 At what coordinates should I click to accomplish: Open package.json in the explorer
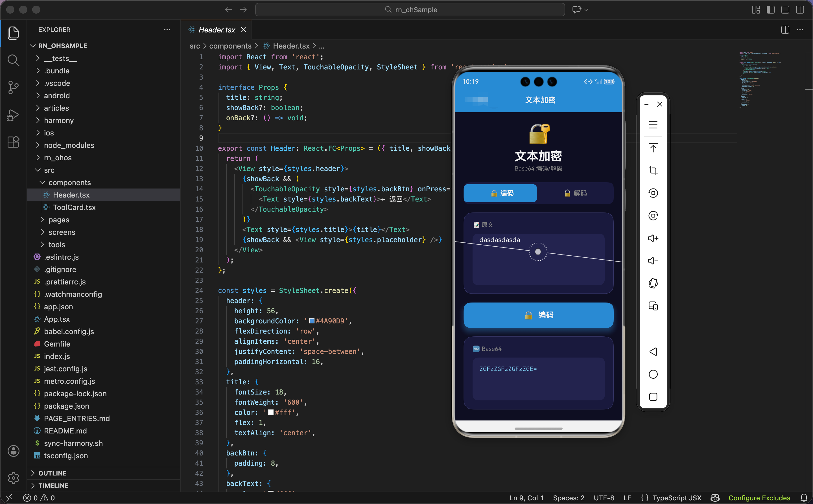pyautogui.click(x=103, y=406)
